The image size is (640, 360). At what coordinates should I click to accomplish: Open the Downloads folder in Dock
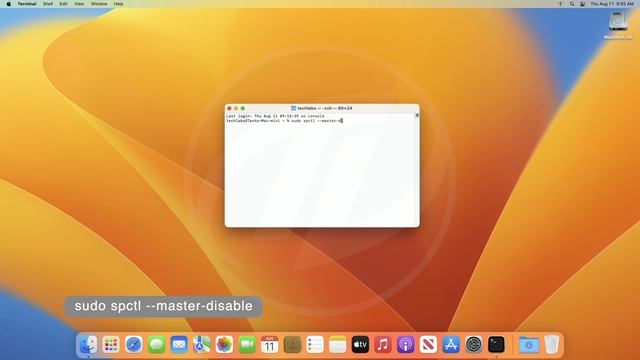pyautogui.click(x=529, y=345)
